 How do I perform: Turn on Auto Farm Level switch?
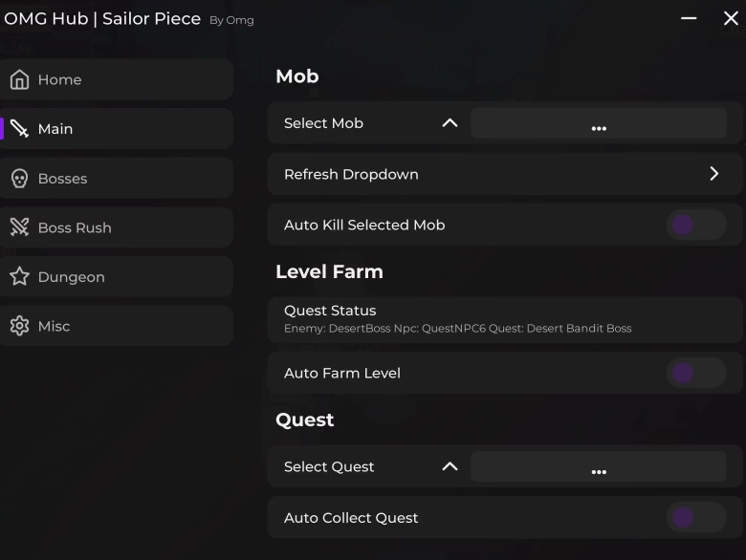point(695,373)
